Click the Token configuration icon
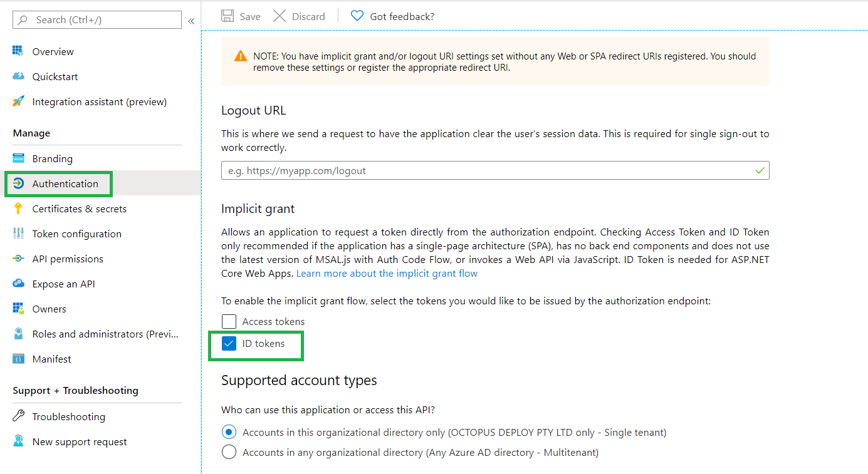The image size is (868, 474). click(x=19, y=234)
